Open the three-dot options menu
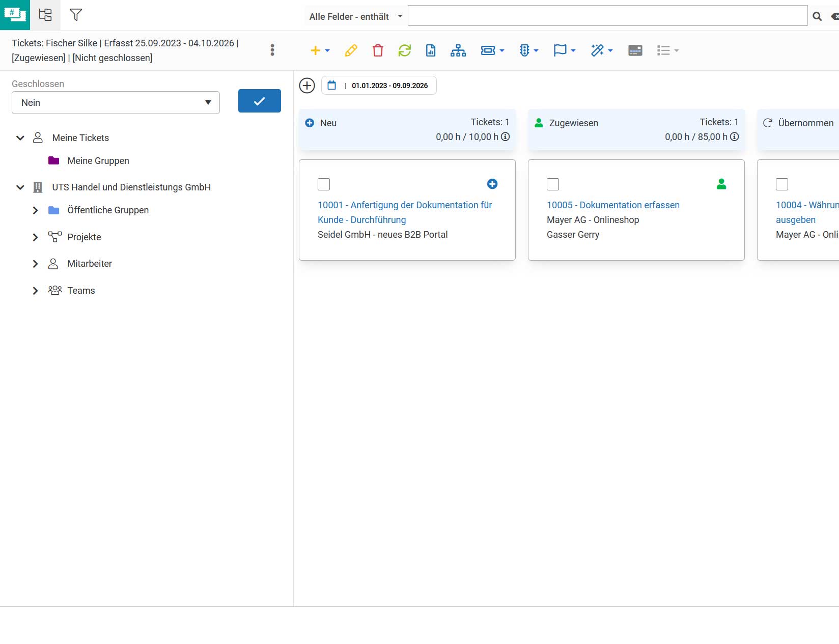 [272, 50]
